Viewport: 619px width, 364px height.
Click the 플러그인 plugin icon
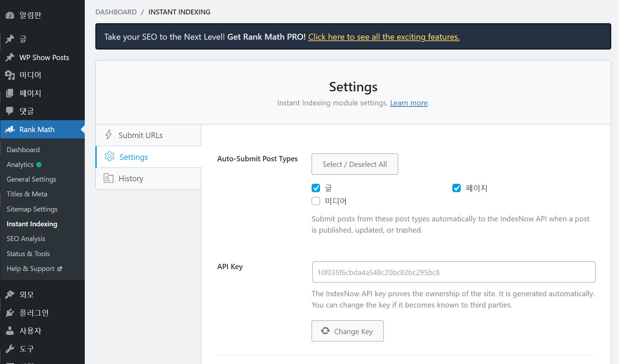pos(10,313)
